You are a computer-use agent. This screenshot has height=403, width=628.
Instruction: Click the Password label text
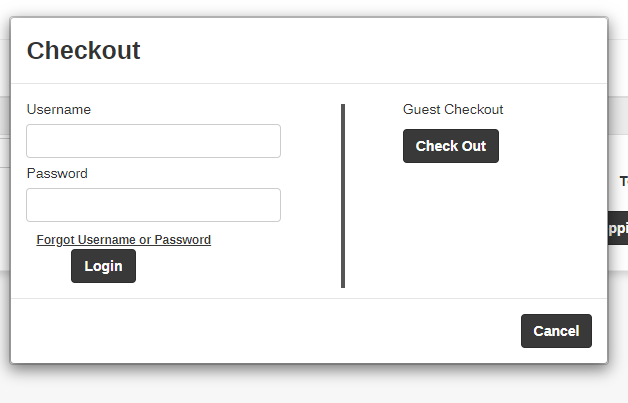pyautogui.click(x=57, y=174)
